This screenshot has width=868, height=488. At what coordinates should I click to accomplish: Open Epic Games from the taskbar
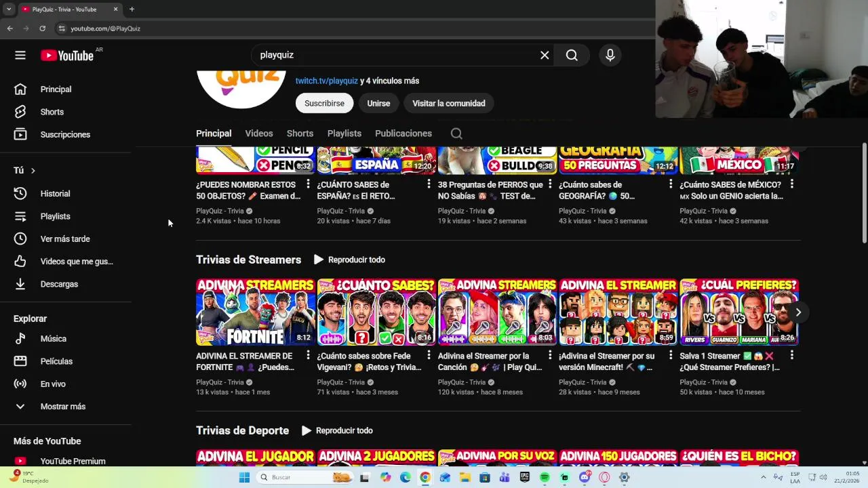pyautogui.click(x=524, y=477)
